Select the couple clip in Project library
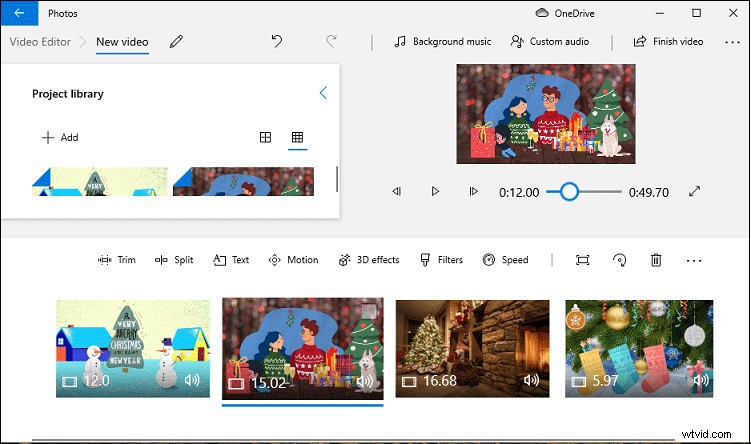Viewport: 751px width, 444px height. pos(243,182)
